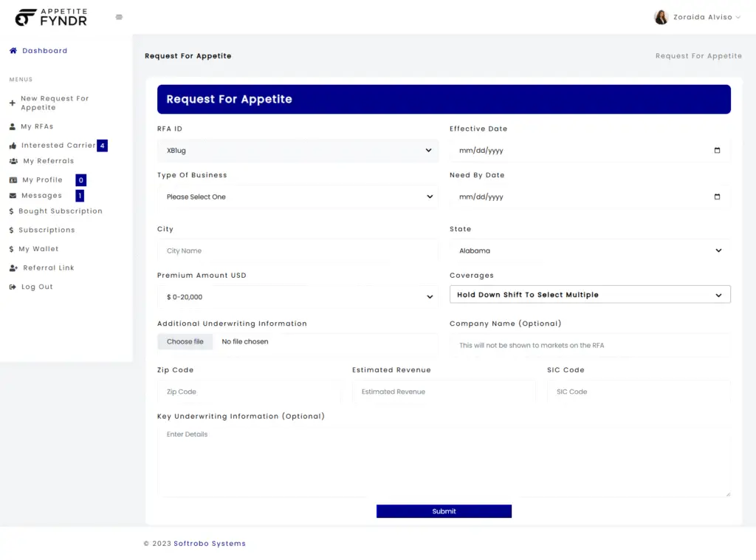The height and width of the screenshot is (560, 756).
Task: Click the My Profile badge showing 0
Action: tap(81, 180)
